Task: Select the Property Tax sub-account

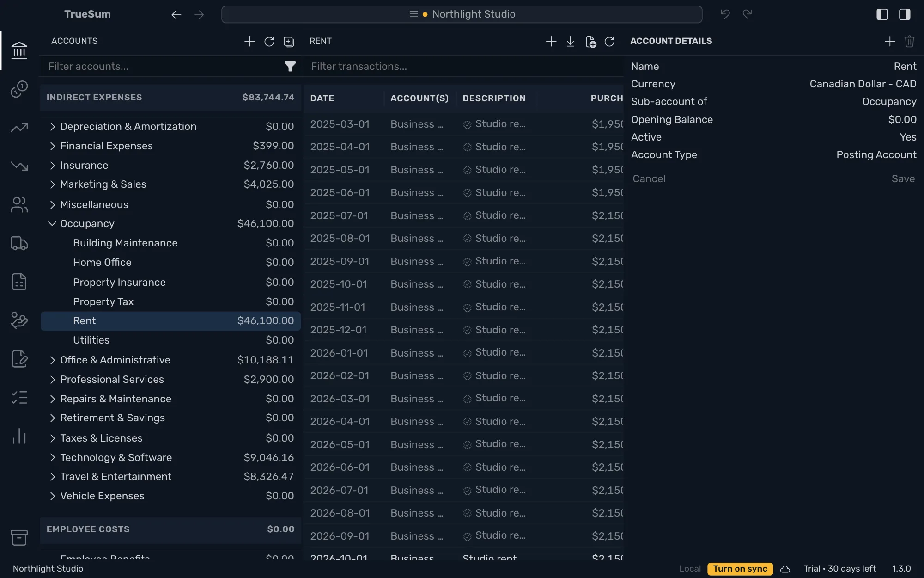Action: coord(170,301)
